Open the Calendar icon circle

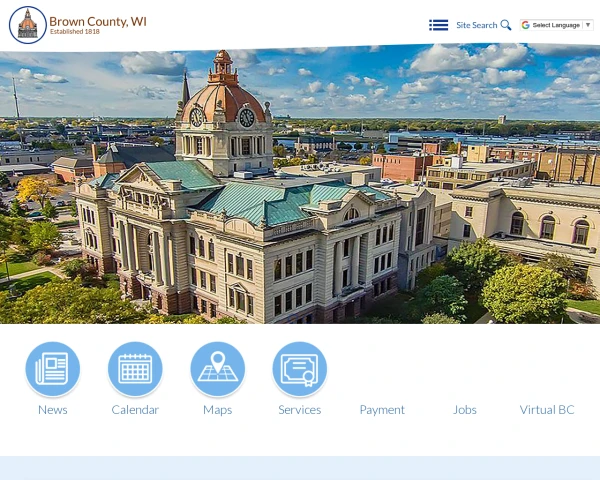(x=135, y=369)
